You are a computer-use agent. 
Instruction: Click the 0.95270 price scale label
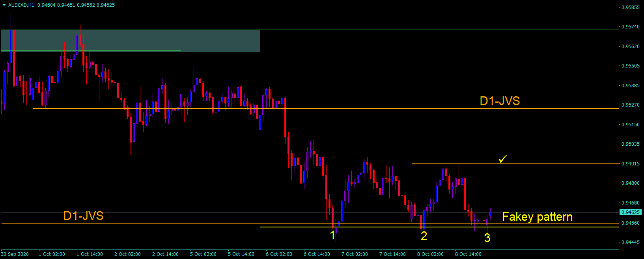[x=631, y=105]
